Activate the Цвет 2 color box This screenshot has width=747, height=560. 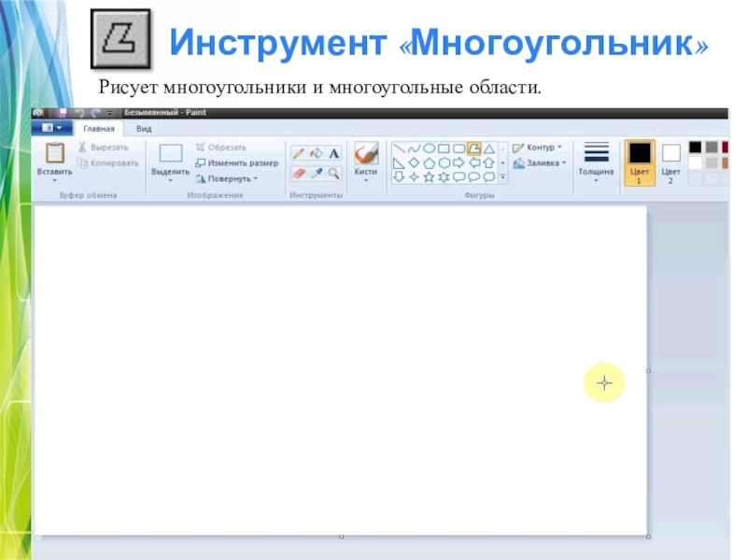click(x=670, y=162)
